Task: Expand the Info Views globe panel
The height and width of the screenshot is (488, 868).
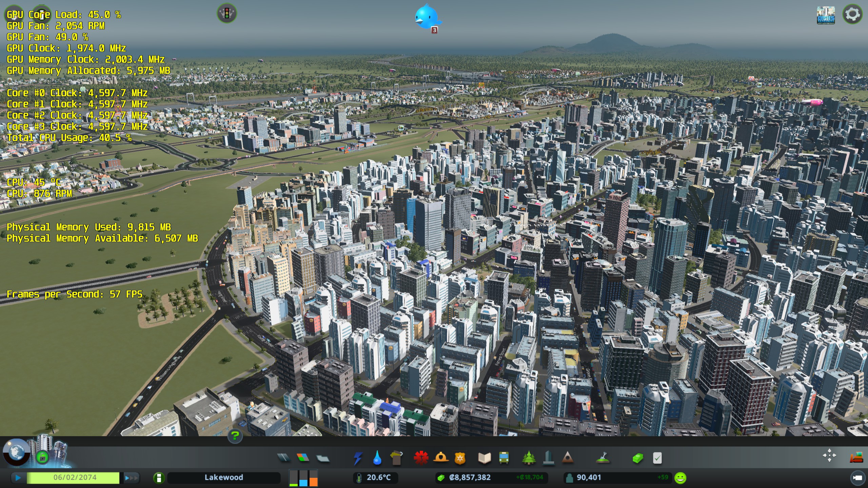Action: [x=16, y=452]
